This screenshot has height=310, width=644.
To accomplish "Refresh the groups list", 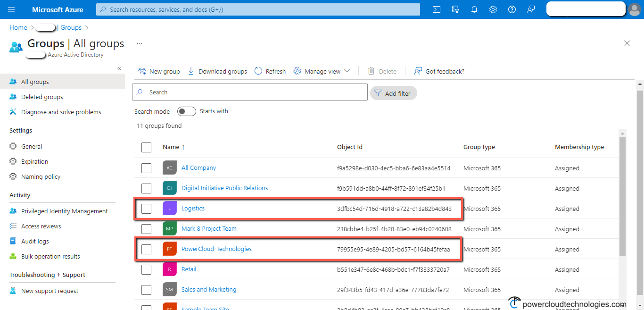I will pyautogui.click(x=270, y=71).
